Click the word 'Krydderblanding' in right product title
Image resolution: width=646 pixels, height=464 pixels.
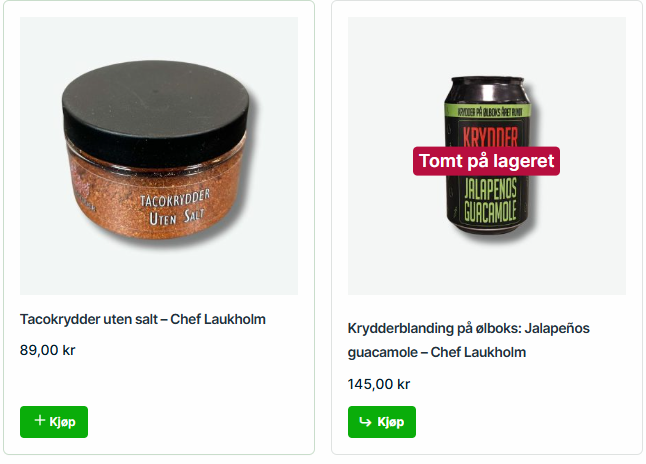pyautogui.click(x=400, y=328)
